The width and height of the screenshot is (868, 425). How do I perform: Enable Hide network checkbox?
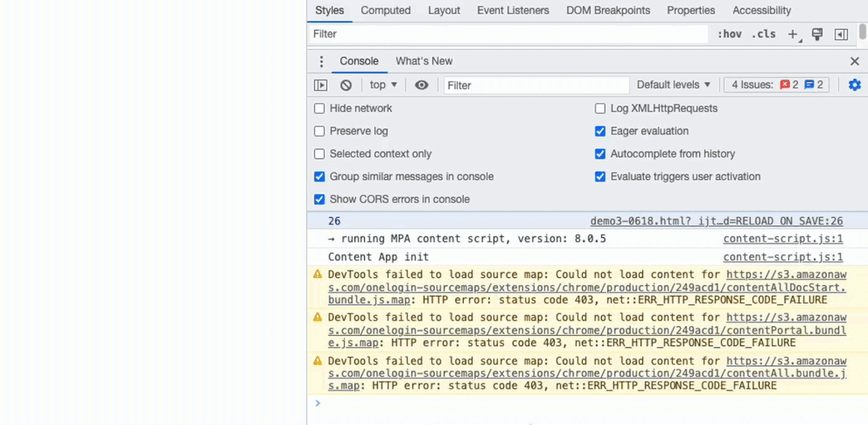click(319, 108)
